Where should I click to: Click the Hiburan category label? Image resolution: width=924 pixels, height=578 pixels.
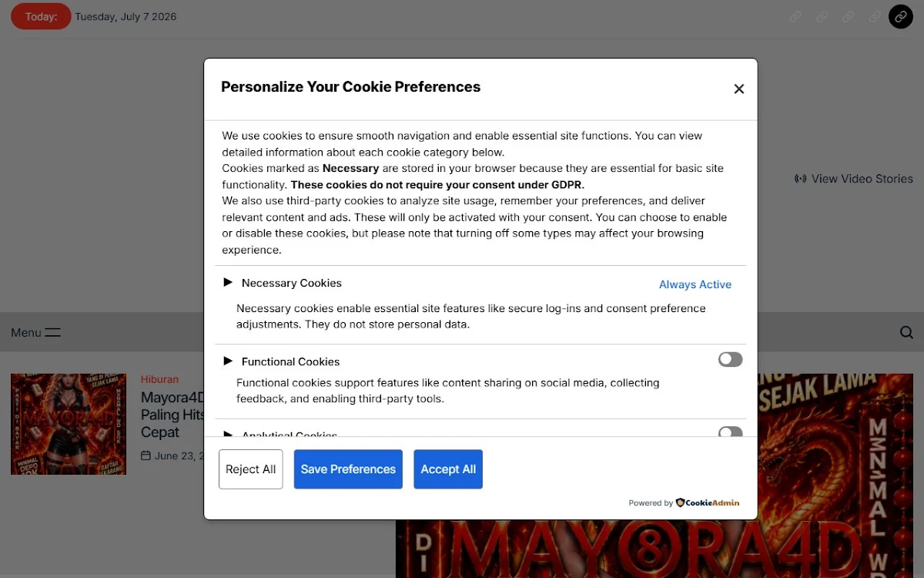click(x=159, y=379)
